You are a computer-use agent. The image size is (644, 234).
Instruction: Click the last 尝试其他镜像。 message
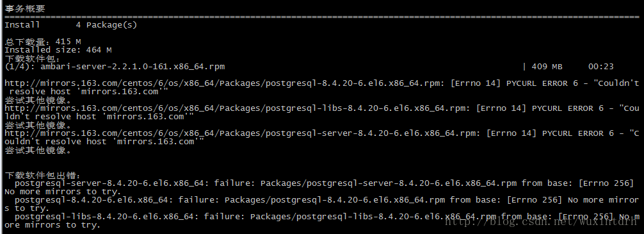point(38,151)
